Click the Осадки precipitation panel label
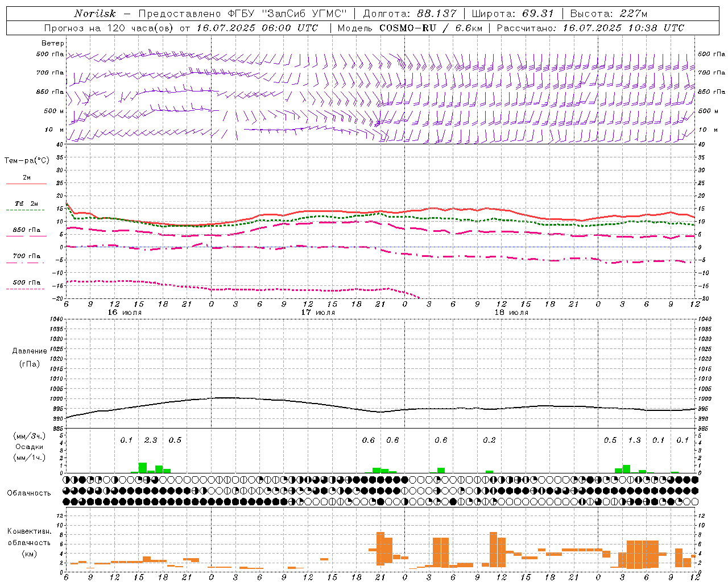 [x=29, y=447]
